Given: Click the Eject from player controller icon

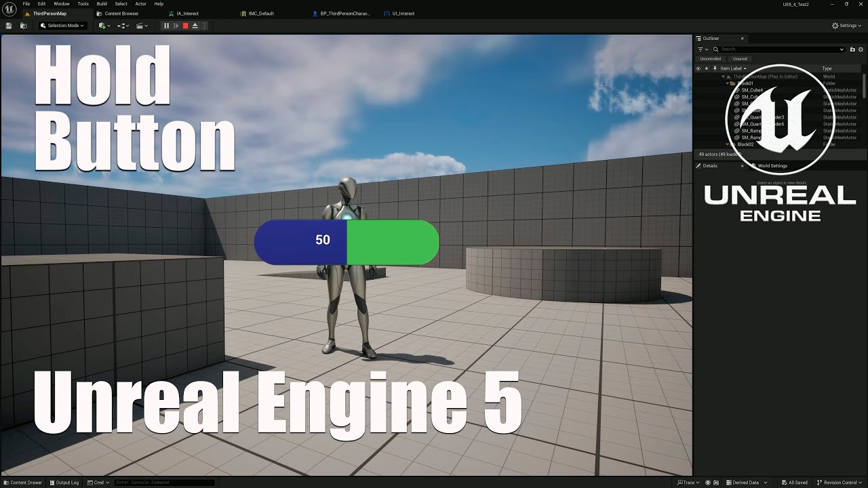Looking at the screenshot, I should (195, 26).
